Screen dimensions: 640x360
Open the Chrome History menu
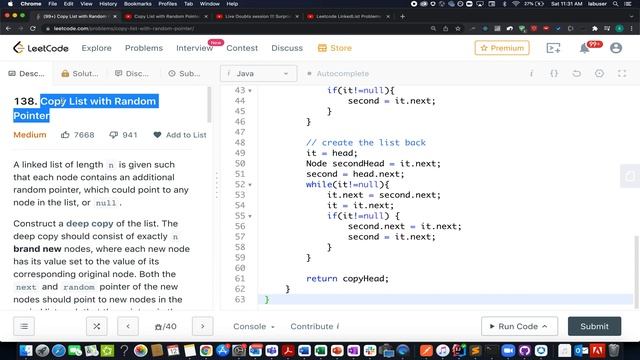[108, 4]
